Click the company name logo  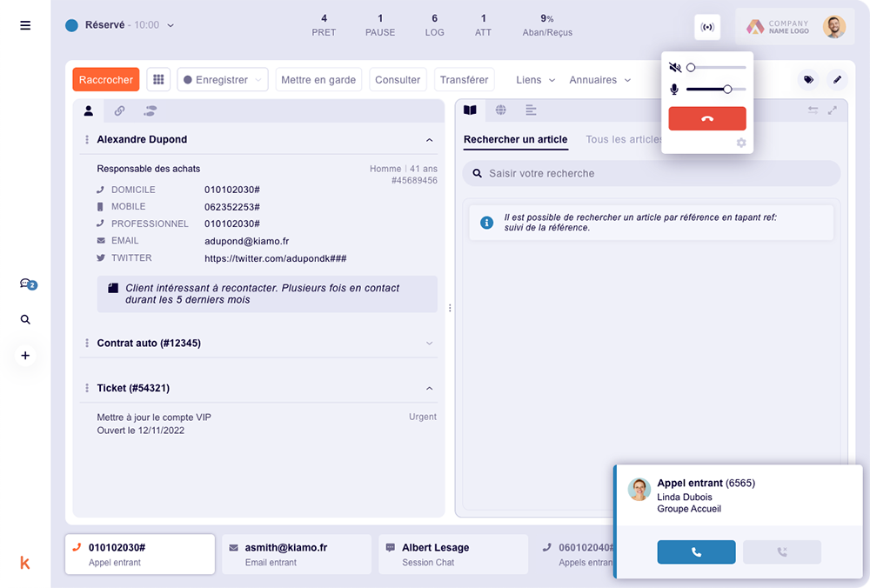click(777, 27)
